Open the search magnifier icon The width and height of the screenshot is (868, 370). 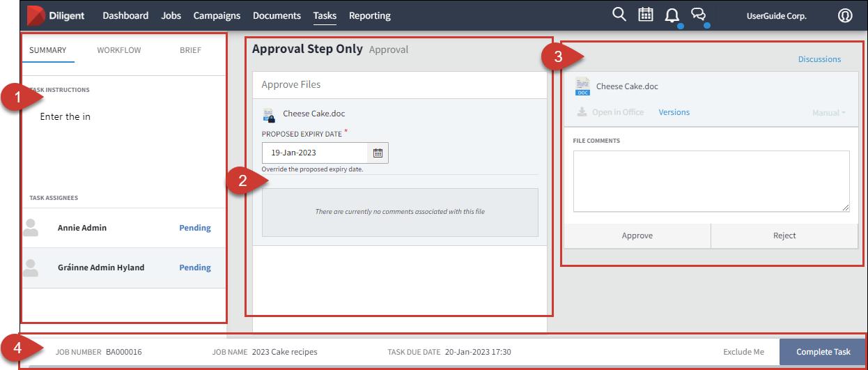point(619,15)
